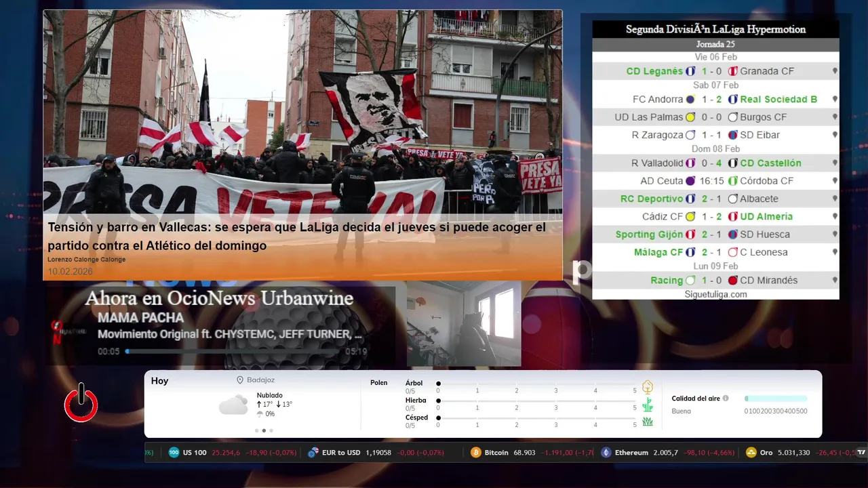The width and height of the screenshot is (868, 488).
Task: Click the US 100 ticker icon
Action: click(174, 452)
